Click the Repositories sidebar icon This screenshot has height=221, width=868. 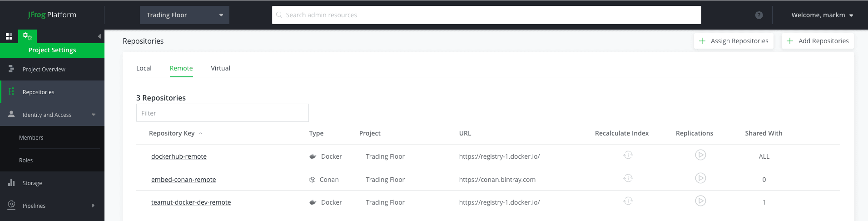(11, 91)
